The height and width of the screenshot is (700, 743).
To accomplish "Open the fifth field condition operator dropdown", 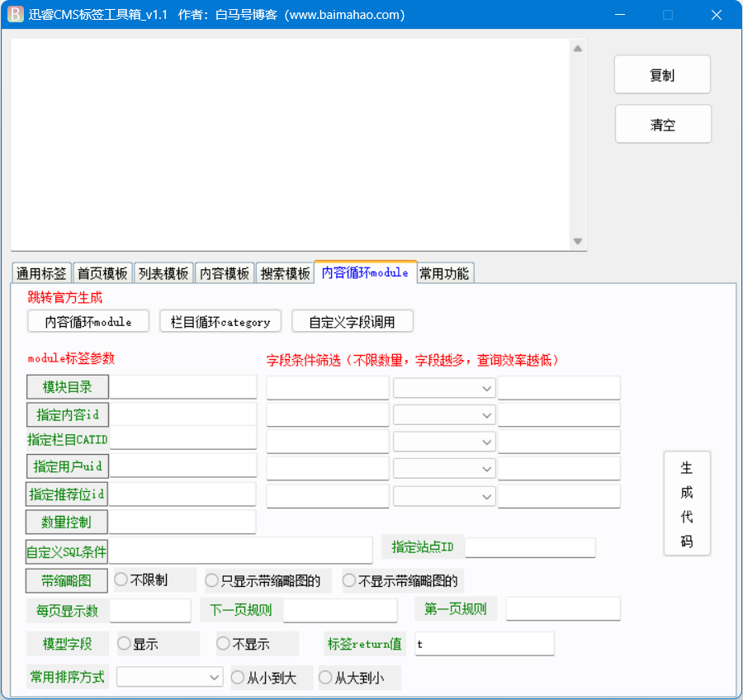I will click(444, 496).
